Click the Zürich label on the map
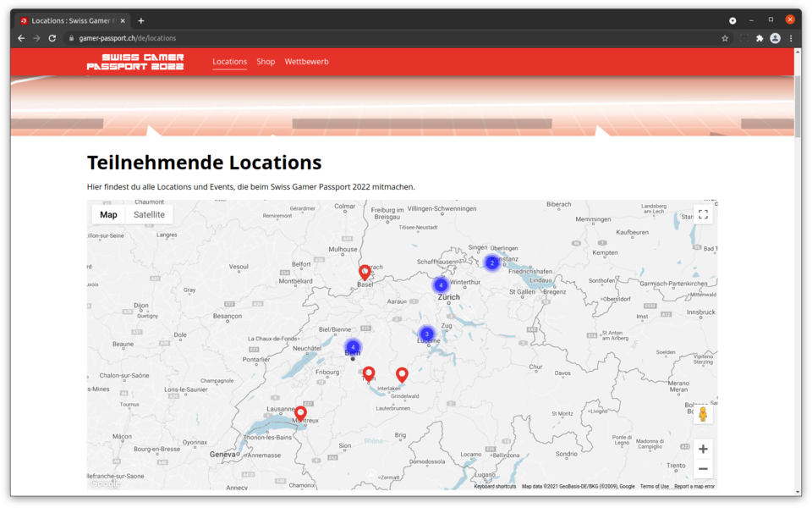The width and height of the screenshot is (812, 508). click(448, 297)
